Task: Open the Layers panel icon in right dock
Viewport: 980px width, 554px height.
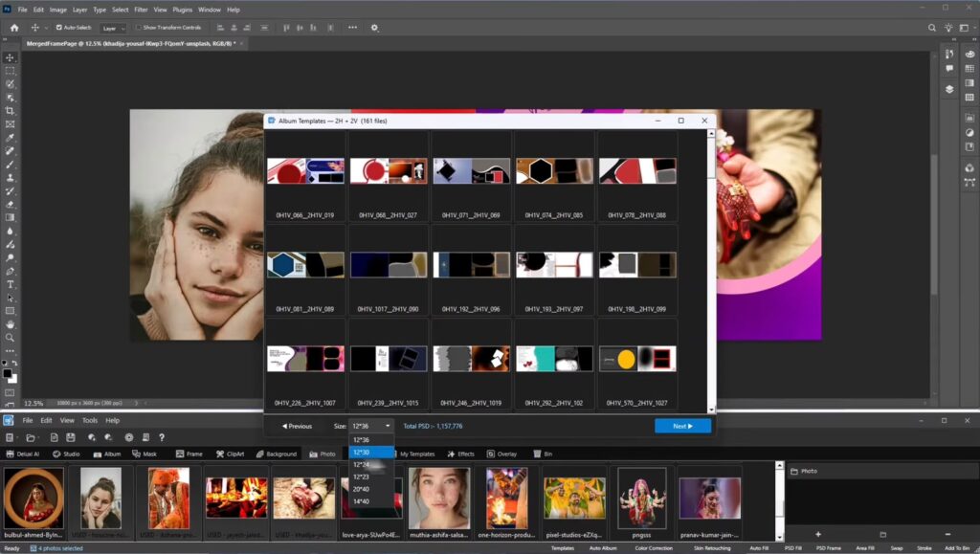Action: point(949,89)
